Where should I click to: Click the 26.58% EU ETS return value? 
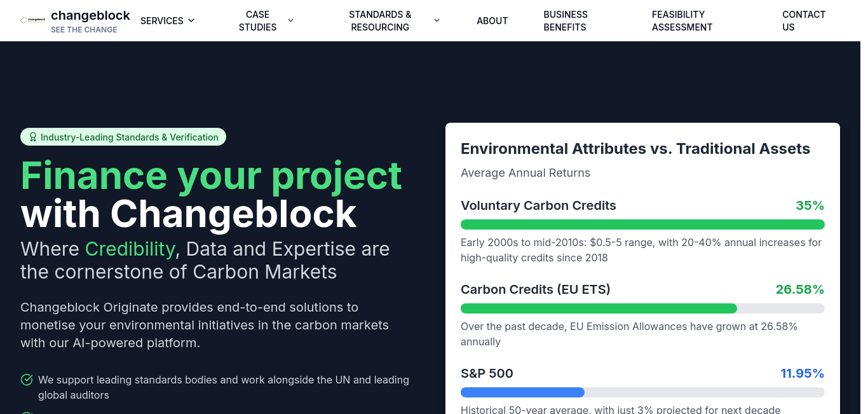pyautogui.click(x=799, y=289)
